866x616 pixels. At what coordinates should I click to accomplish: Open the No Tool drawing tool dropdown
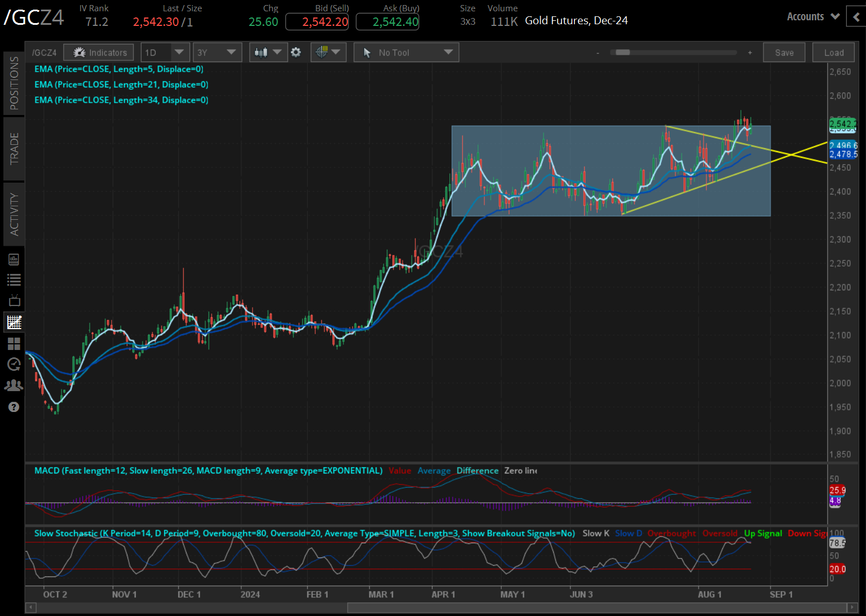tap(406, 52)
